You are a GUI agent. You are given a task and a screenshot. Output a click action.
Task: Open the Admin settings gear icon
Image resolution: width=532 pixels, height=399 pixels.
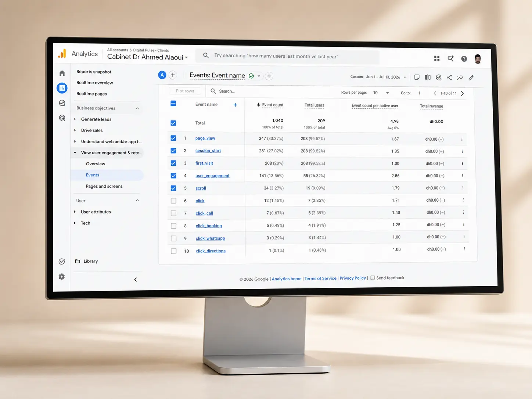point(62,277)
